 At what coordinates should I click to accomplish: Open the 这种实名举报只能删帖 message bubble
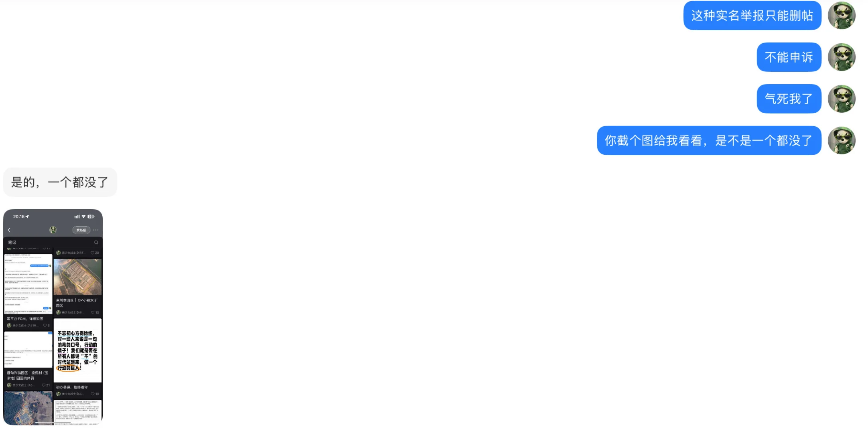pos(752,15)
